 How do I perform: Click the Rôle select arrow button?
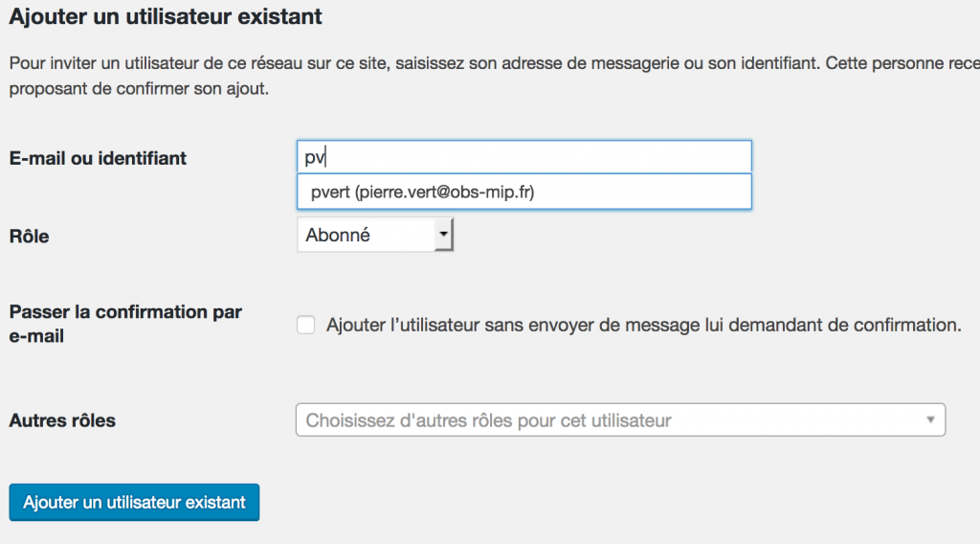coord(443,235)
